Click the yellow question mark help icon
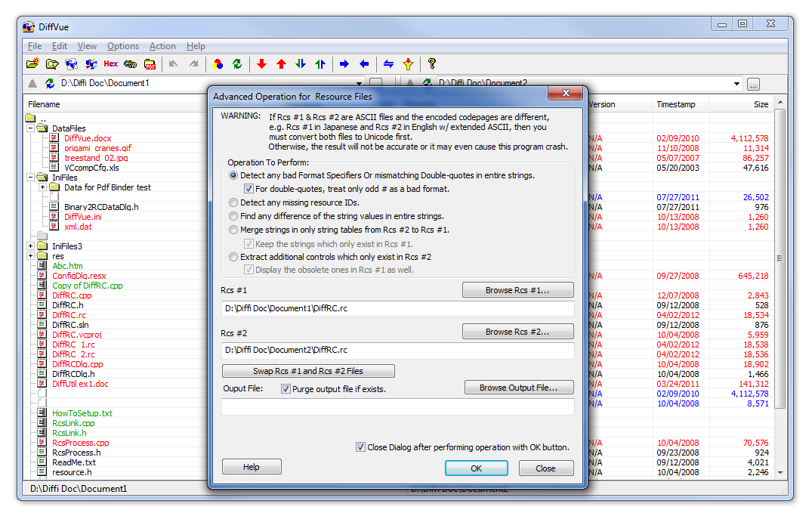The image size is (812, 516). coord(432,63)
